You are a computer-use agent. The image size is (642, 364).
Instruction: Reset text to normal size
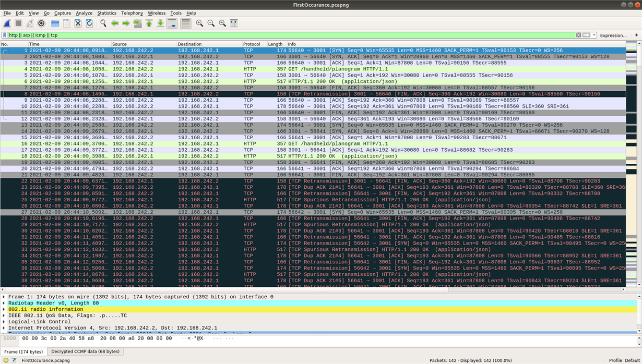(222, 23)
